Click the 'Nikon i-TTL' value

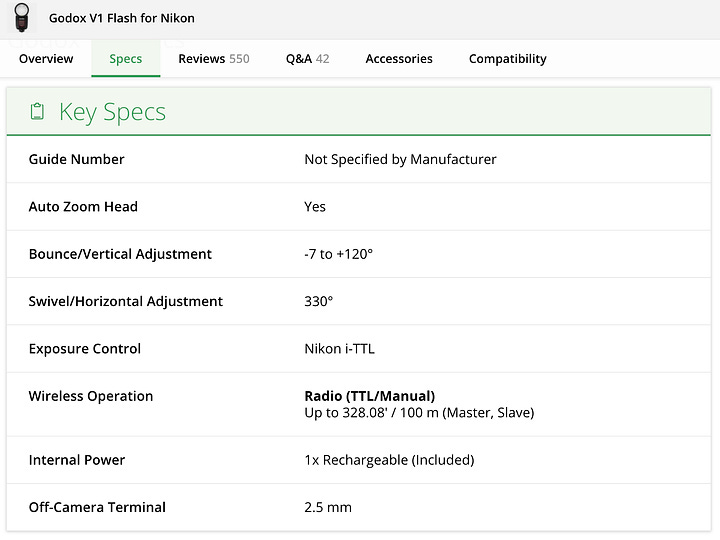pos(340,349)
